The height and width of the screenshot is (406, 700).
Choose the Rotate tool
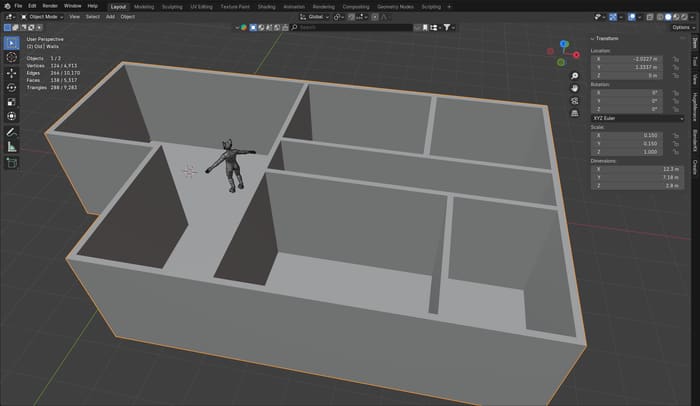(x=11, y=87)
